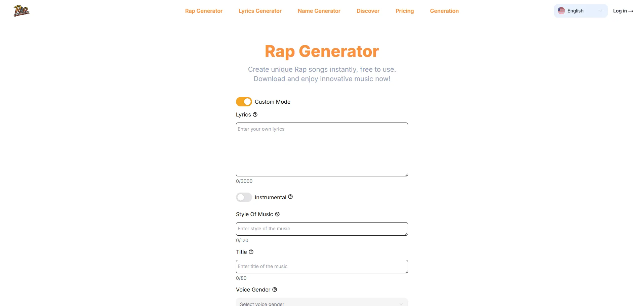Click the Log in button

[623, 11]
